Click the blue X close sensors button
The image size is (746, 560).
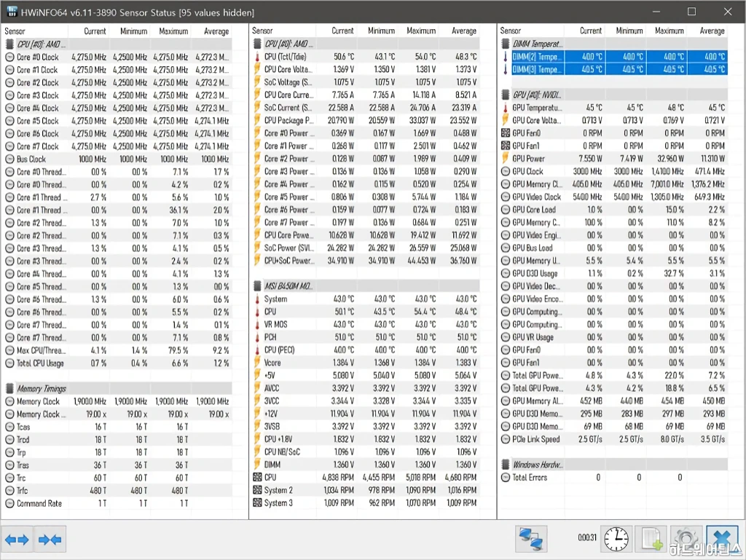point(721,540)
